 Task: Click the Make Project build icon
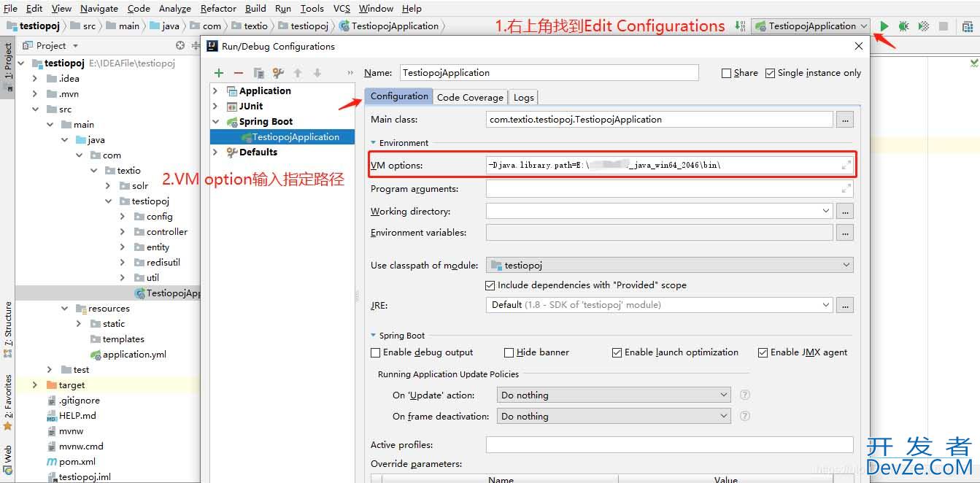click(x=741, y=26)
